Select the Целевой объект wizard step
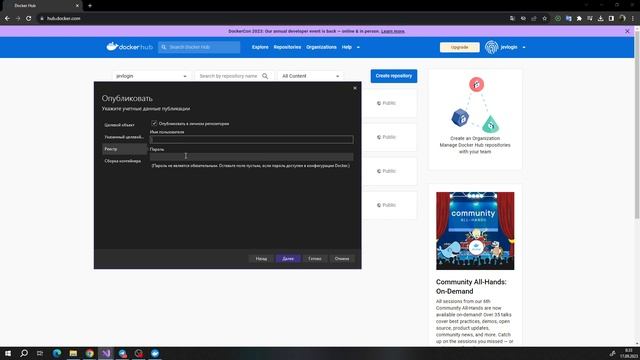 (x=124, y=125)
